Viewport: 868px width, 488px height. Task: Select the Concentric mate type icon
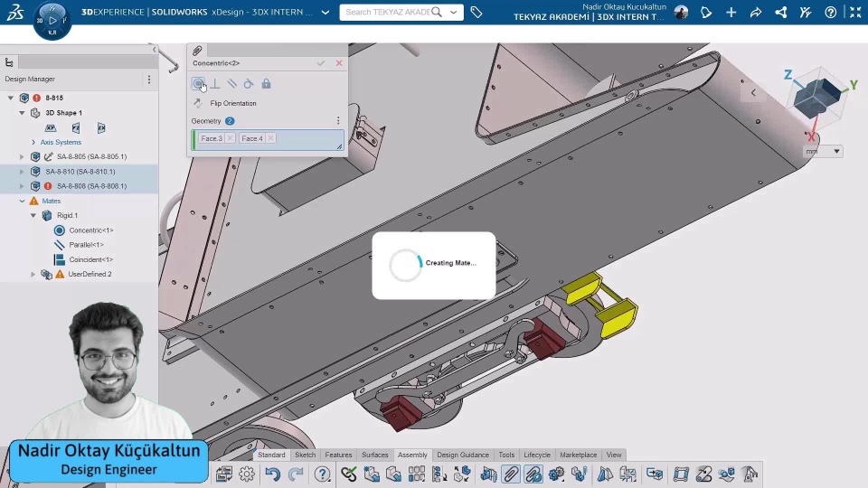click(x=198, y=84)
